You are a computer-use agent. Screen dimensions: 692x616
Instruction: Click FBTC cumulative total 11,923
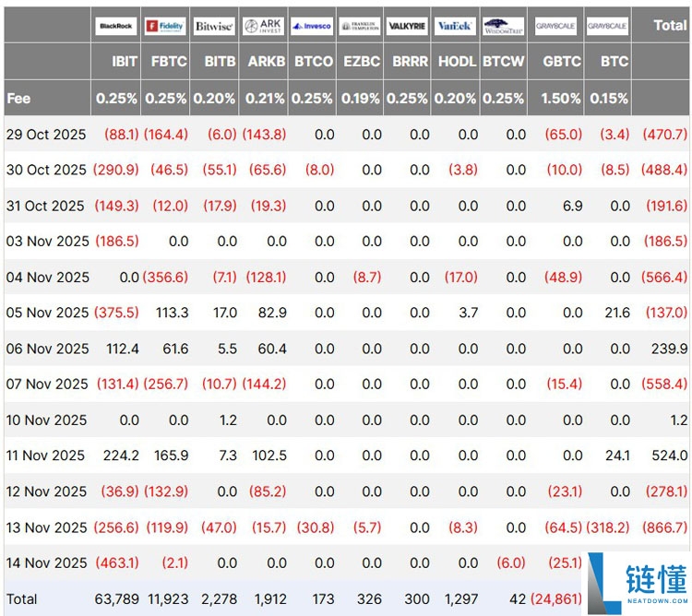pyautogui.click(x=168, y=598)
